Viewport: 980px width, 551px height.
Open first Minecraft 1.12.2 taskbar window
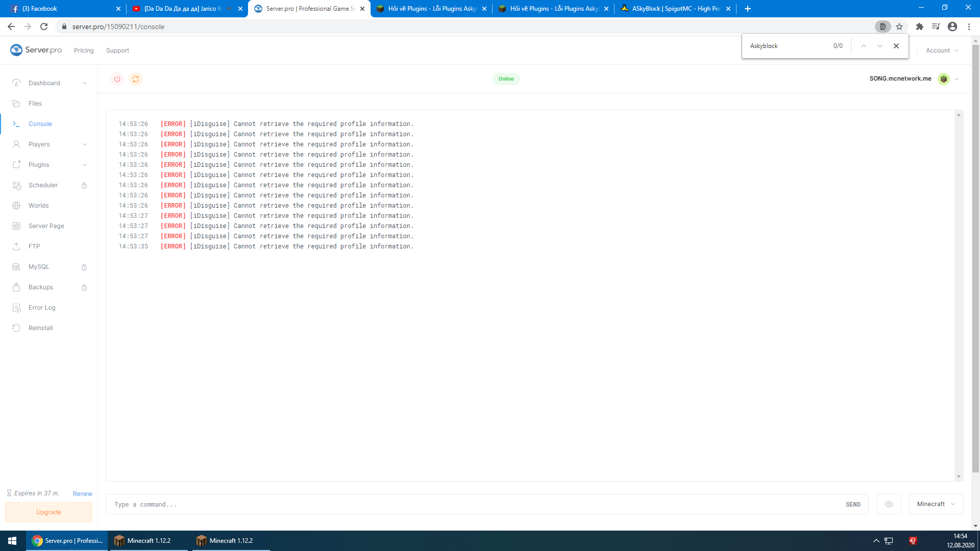coord(149,541)
